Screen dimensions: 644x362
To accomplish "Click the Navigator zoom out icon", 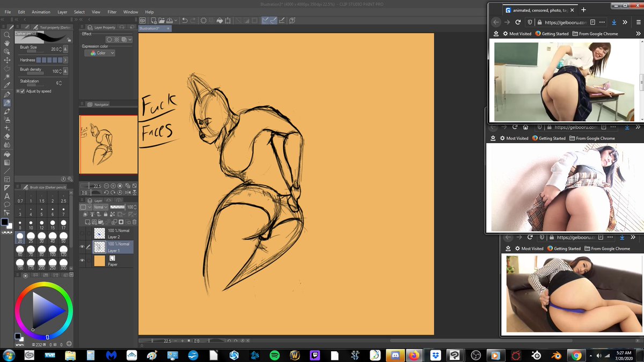I will 106,186.
